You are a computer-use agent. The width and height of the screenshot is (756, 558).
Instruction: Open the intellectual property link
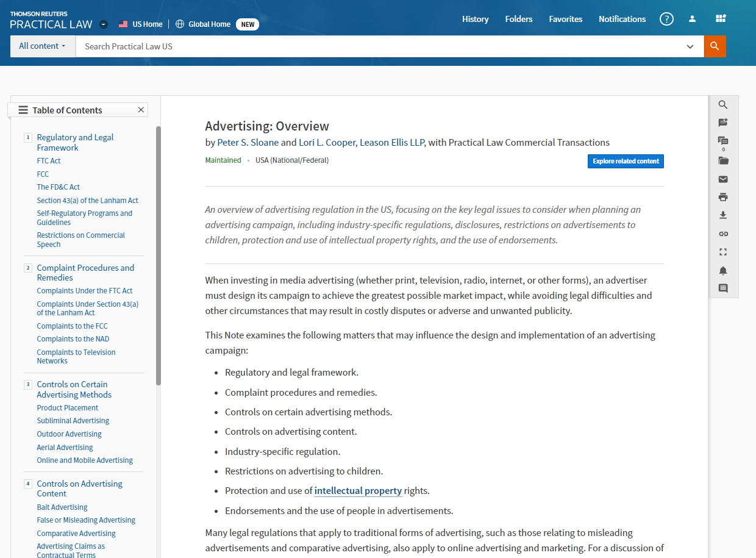[358, 490]
